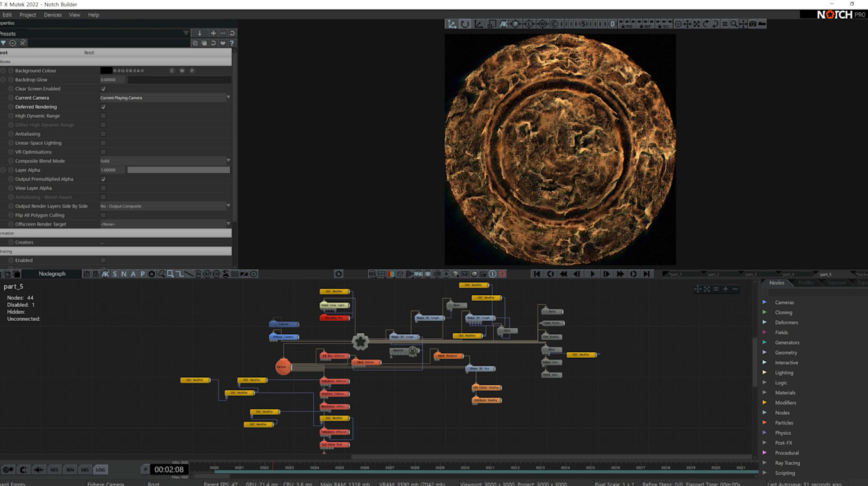This screenshot has width=868, height=486.
Task: Disable the Deferred Rendering checkbox
Action: click(103, 107)
